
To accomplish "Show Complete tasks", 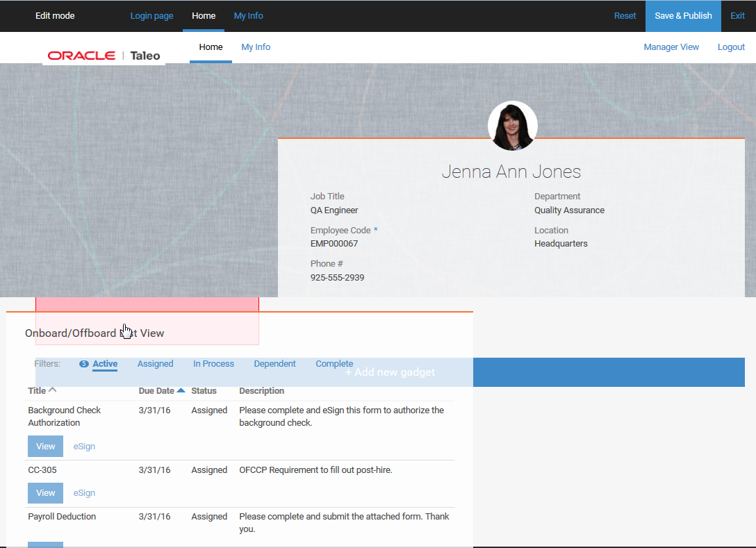I will [334, 363].
